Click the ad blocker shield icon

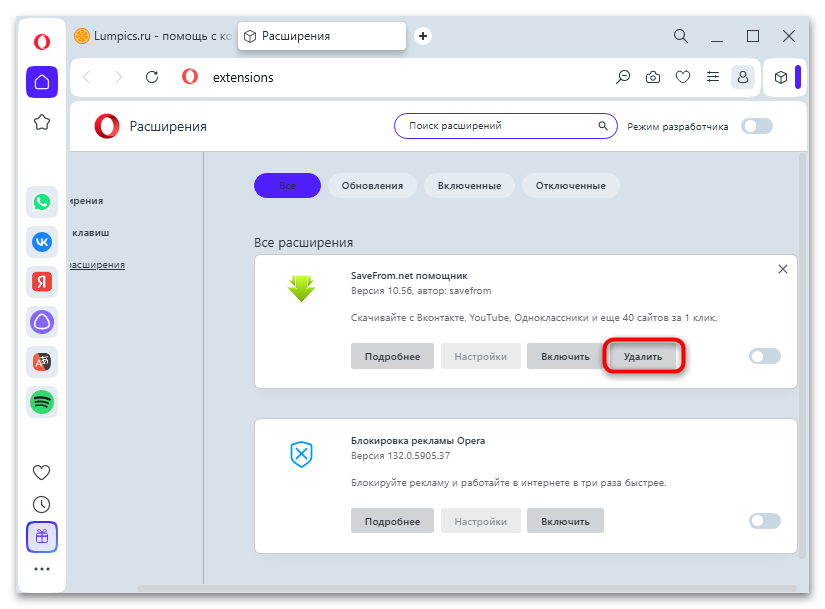301,454
